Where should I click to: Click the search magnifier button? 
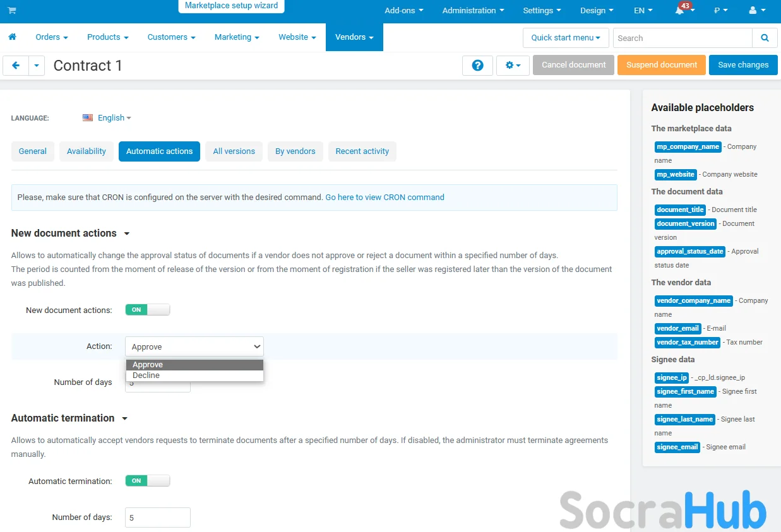coord(765,38)
